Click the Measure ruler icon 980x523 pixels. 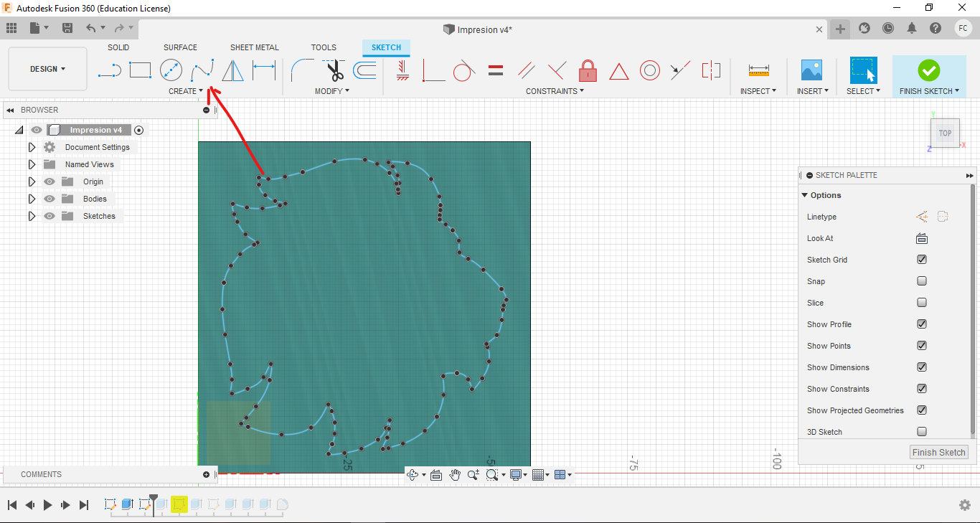758,70
